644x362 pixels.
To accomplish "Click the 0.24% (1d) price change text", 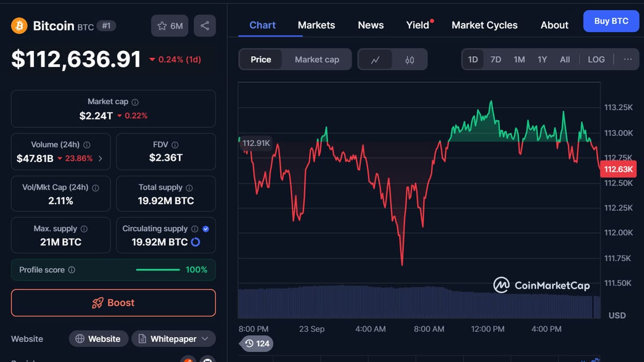I will click(x=179, y=60).
